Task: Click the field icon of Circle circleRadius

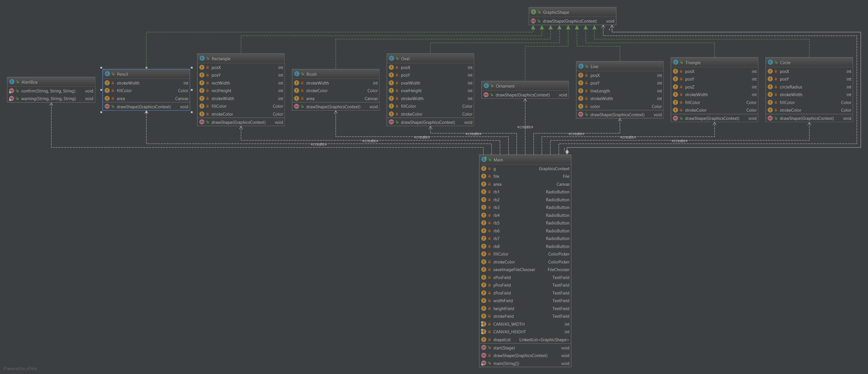Action: [770, 87]
